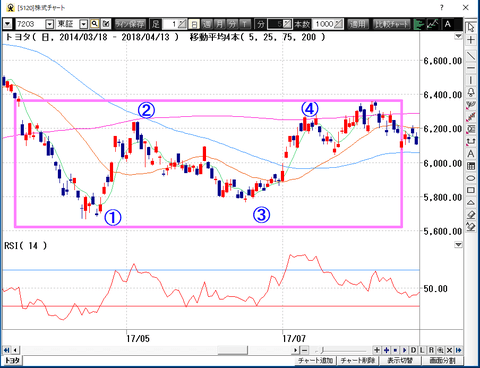The image size is (480, 368).
Task: Open the 東証 market dropdown
Action: [x=84, y=24]
